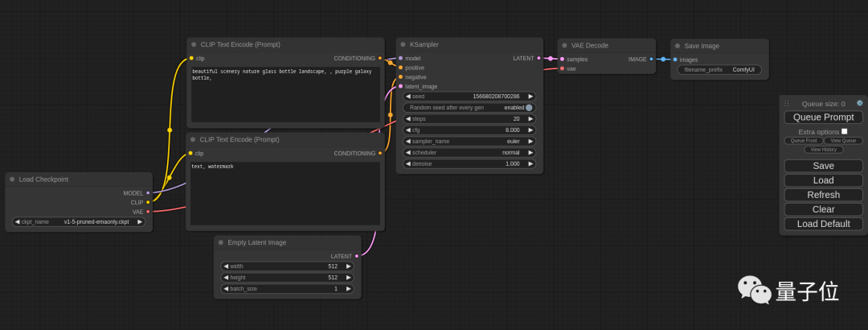Collapse the VAE Decode node with its title dot
868x330 pixels.
click(x=564, y=46)
